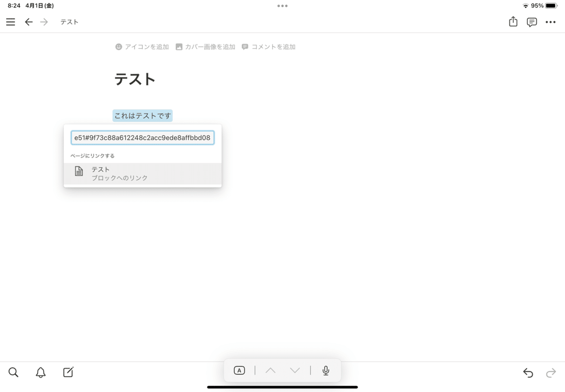Tap the battery indicator in the status bar
The height and width of the screenshot is (392, 565).
tap(551, 6)
